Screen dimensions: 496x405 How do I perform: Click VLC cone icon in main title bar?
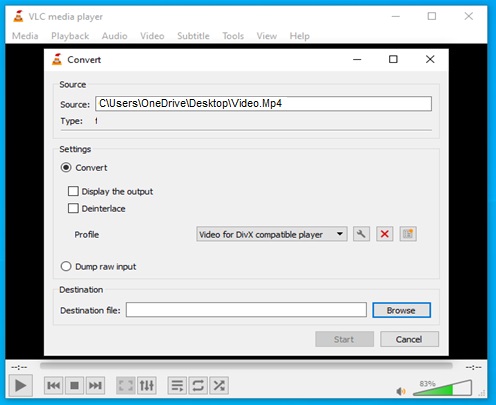[x=18, y=16]
